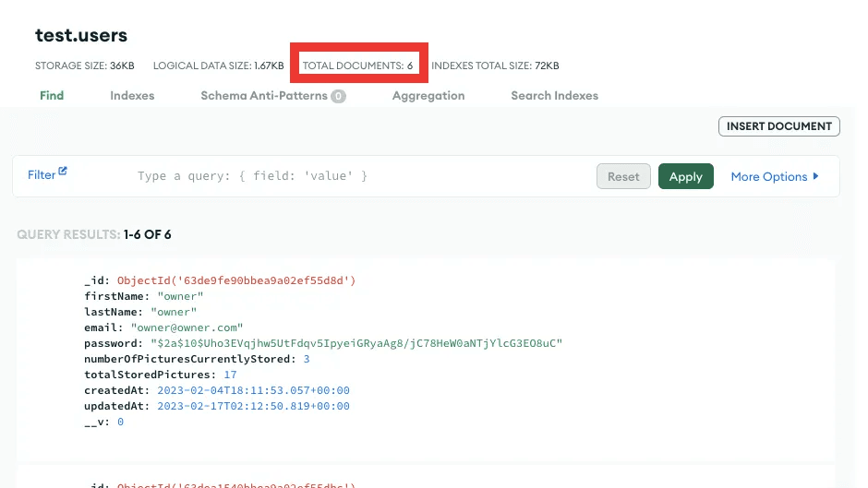868x488 pixels.
Task: Focus the query filter input field
Action: click(360, 176)
